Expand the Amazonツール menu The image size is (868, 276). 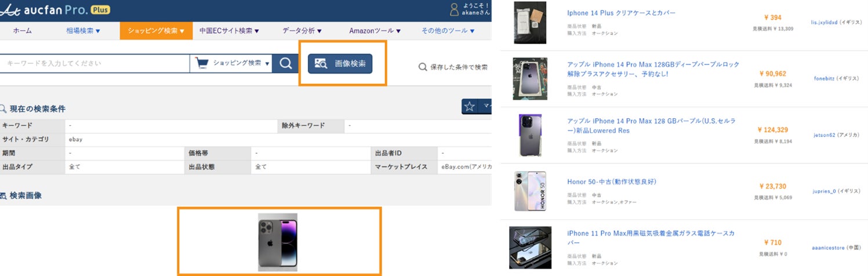[375, 31]
